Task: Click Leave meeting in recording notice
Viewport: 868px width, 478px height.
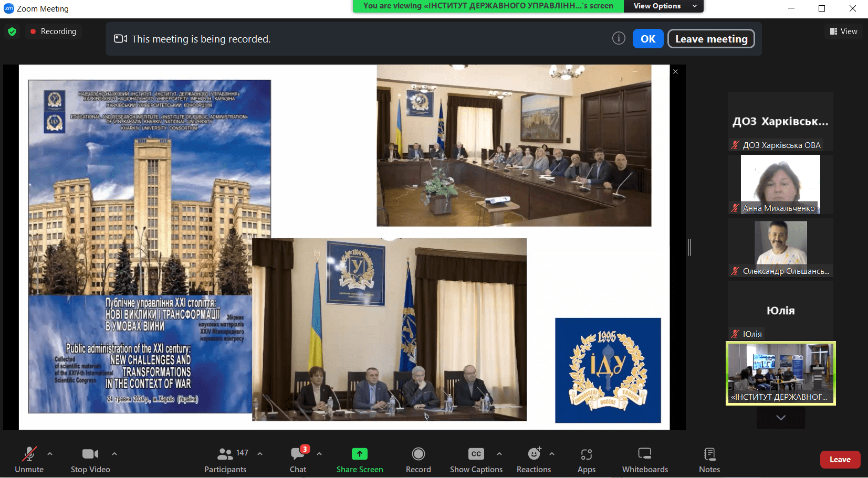Action: click(x=711, y=39)
